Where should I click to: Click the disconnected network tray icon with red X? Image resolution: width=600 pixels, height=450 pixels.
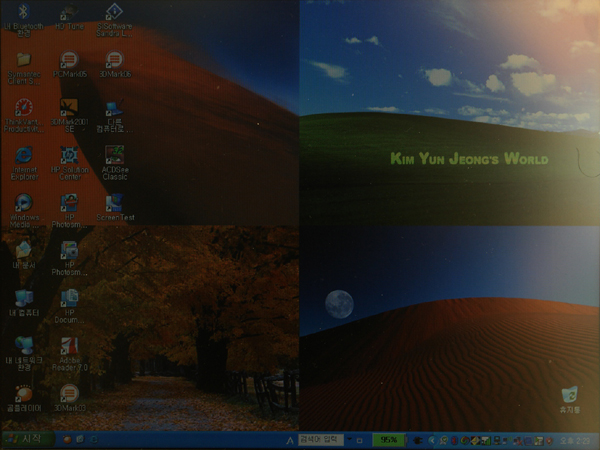pos(518,441)
